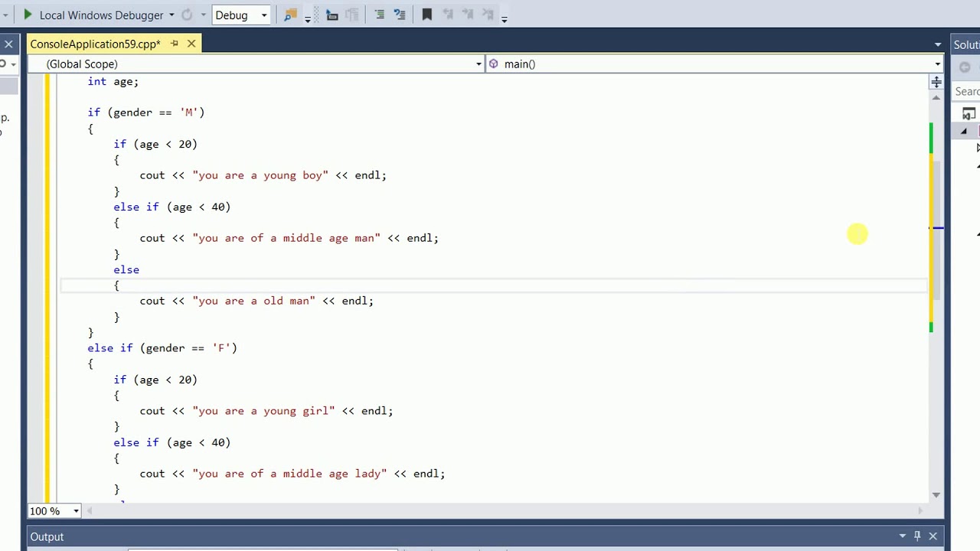Collapse the project node in Solution Explorer
This screenshot has height=551, width=980.
point(964,132)
